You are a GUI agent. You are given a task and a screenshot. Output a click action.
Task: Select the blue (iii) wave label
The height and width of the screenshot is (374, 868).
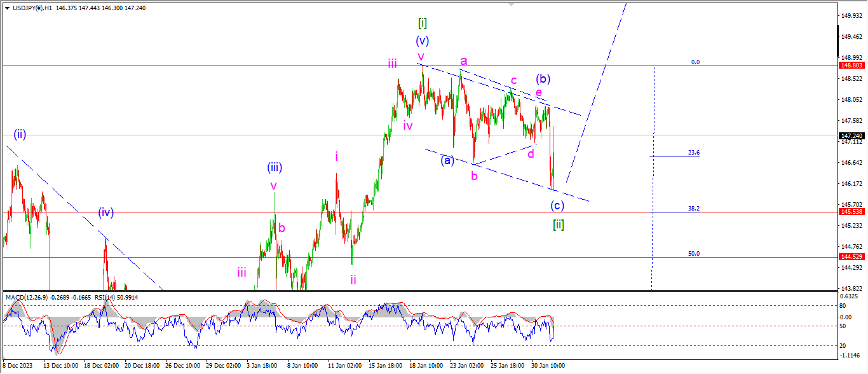click(x=275, y=168)
